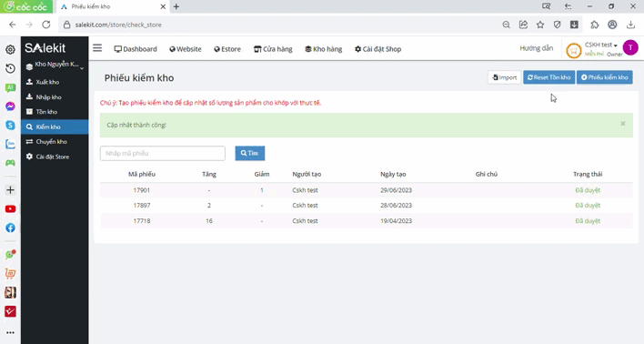The image size is (644, 344).
Task: Click the Mã phiếu column header
Action: [x=142, y=174]
